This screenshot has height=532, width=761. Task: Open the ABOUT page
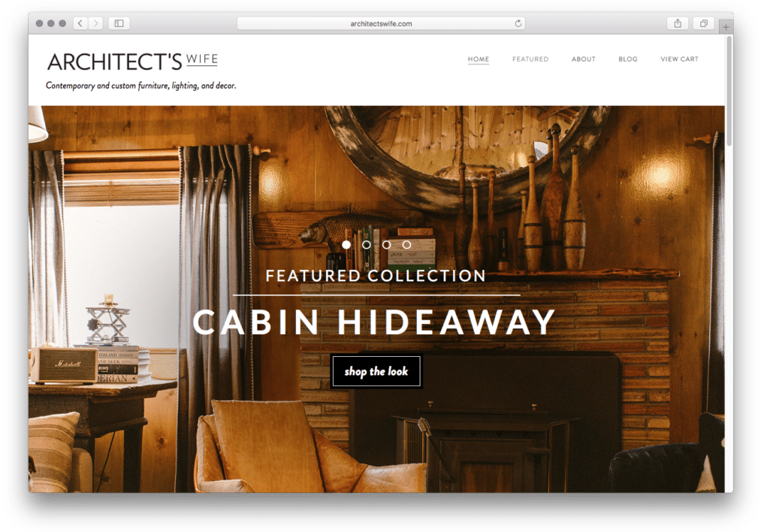point(584,59)
